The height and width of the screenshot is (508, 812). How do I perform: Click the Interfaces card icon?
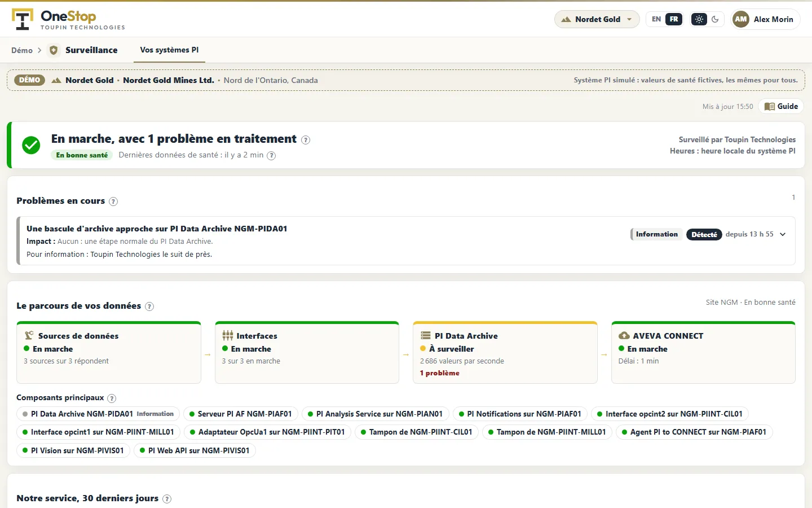[x=227, y=335]
